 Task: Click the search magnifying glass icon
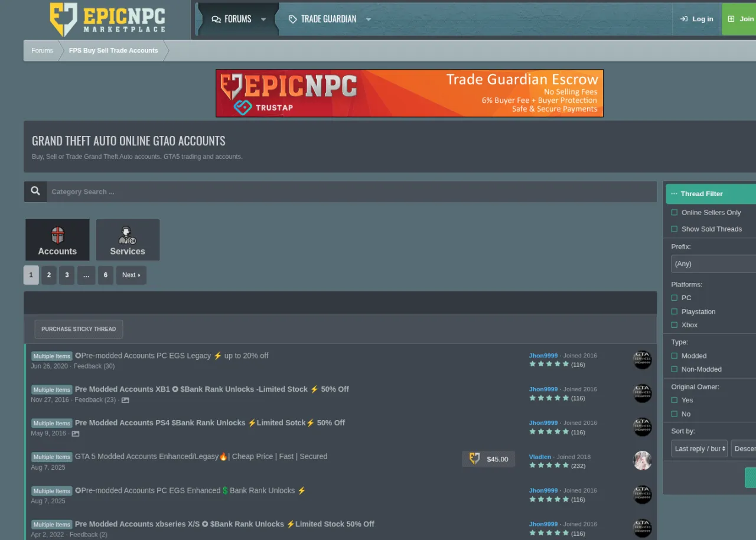tap(35, 191)
